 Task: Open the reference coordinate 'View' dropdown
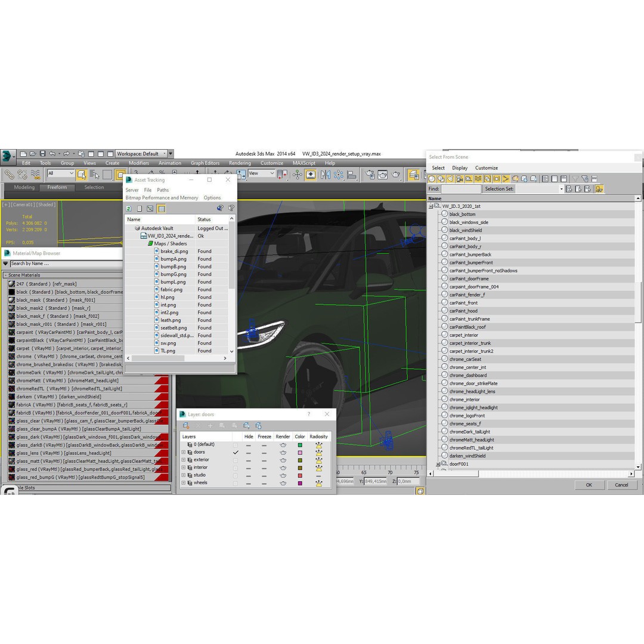261,174
